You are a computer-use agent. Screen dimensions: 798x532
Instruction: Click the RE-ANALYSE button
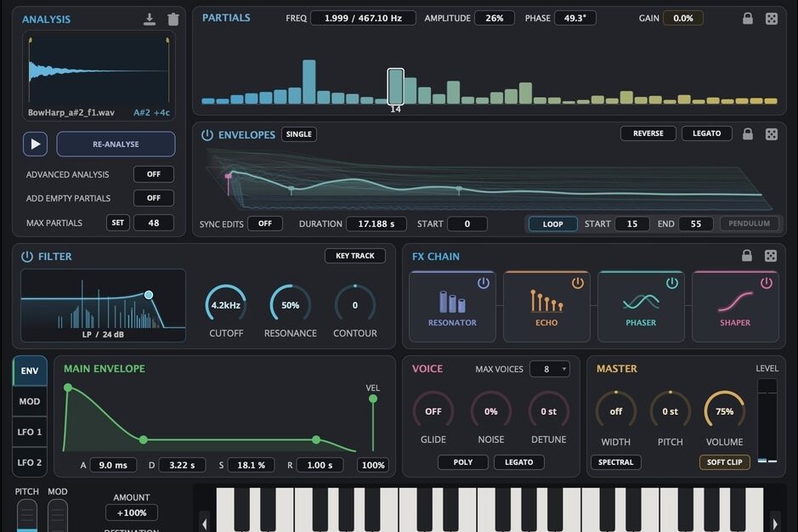pyautogui.click(x=116, y=144)
